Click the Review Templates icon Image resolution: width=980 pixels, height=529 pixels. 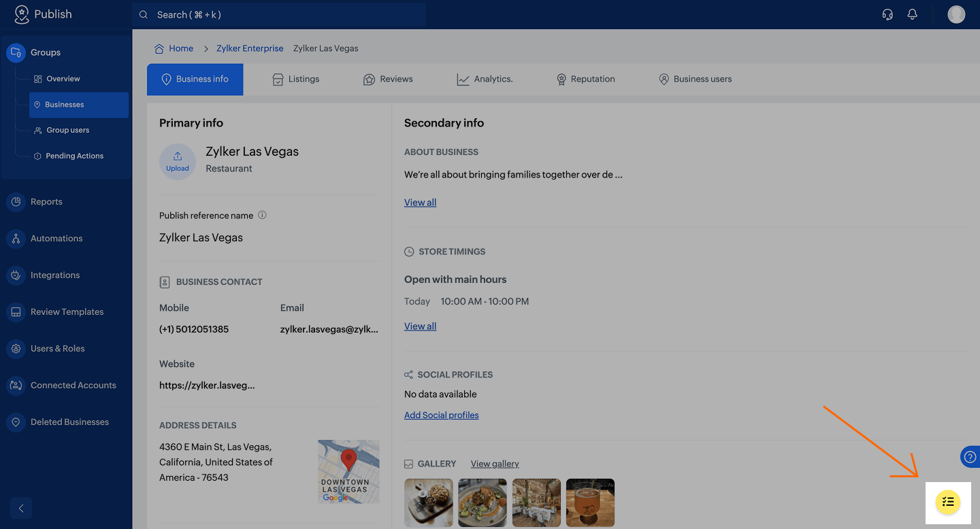[16, 312]
